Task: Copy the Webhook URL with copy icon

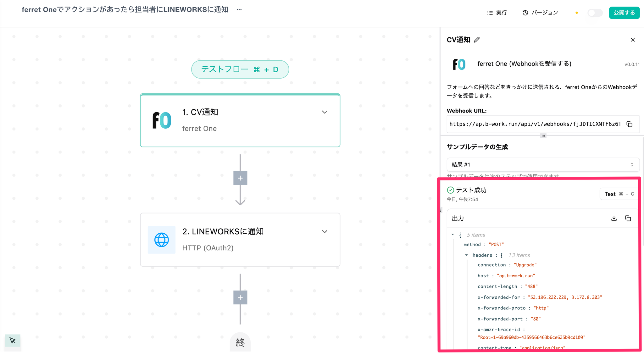Action: click(x=629, y=124)
